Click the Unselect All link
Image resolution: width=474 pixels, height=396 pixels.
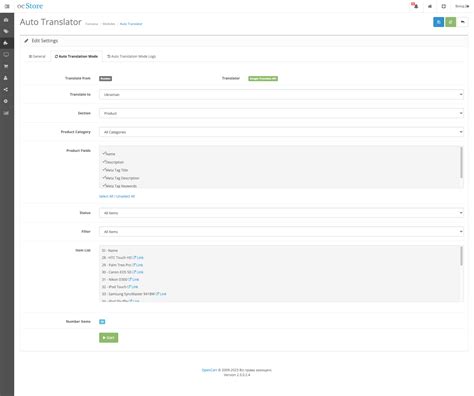coord(126,196)
